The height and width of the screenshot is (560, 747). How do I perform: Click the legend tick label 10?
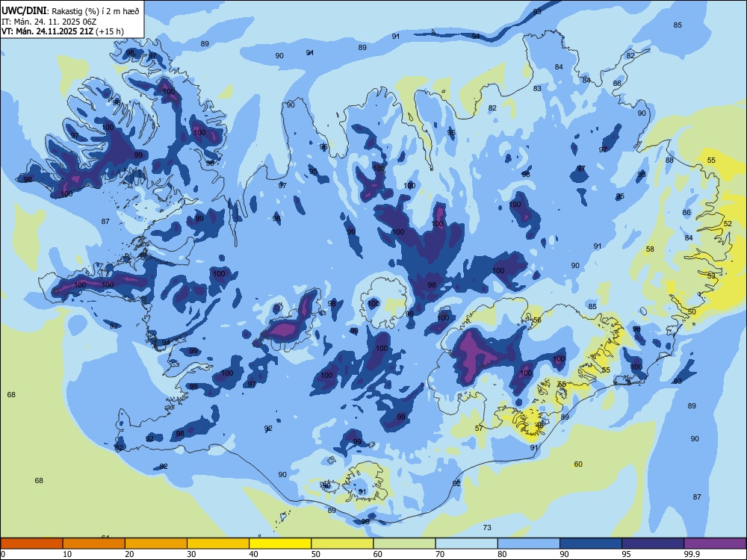click(67, 554)
